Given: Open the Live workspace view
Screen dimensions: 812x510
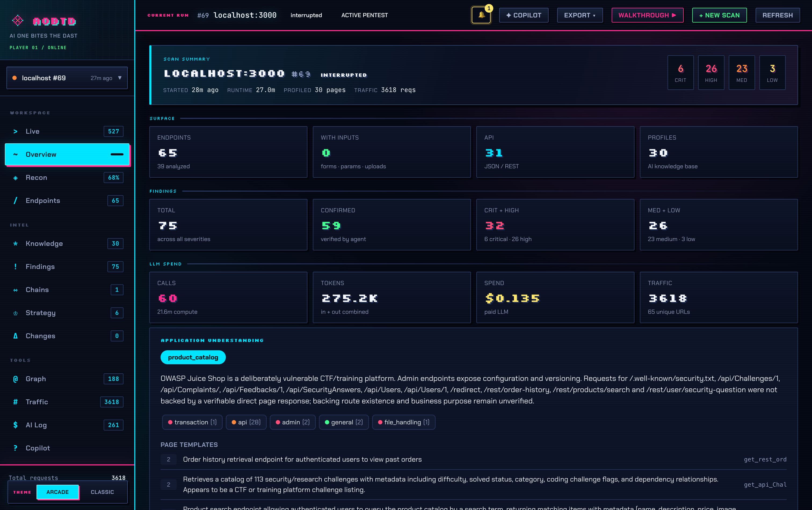Looking at the screenshot, I should point(67,132).
